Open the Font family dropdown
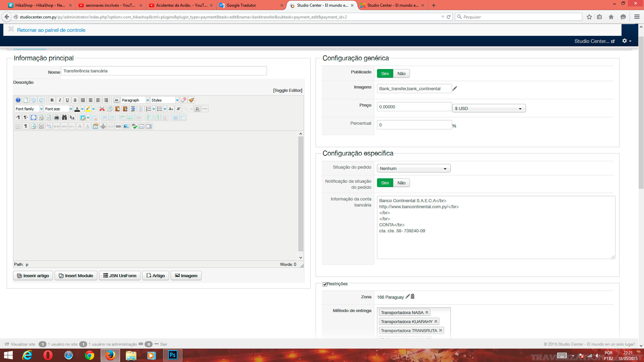644x362 pixels. click(x=29, y=109)
